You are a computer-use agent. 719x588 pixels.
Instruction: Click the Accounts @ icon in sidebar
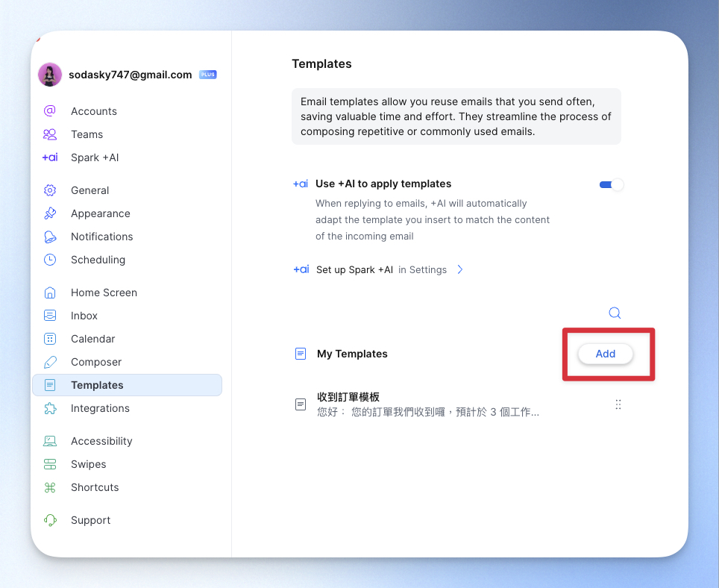point(50,111)
